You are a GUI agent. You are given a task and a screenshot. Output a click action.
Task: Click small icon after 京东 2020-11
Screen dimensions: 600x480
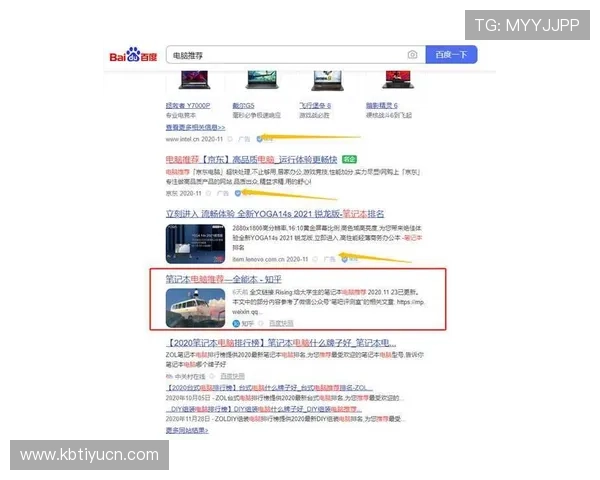click(x=209, y=193)
